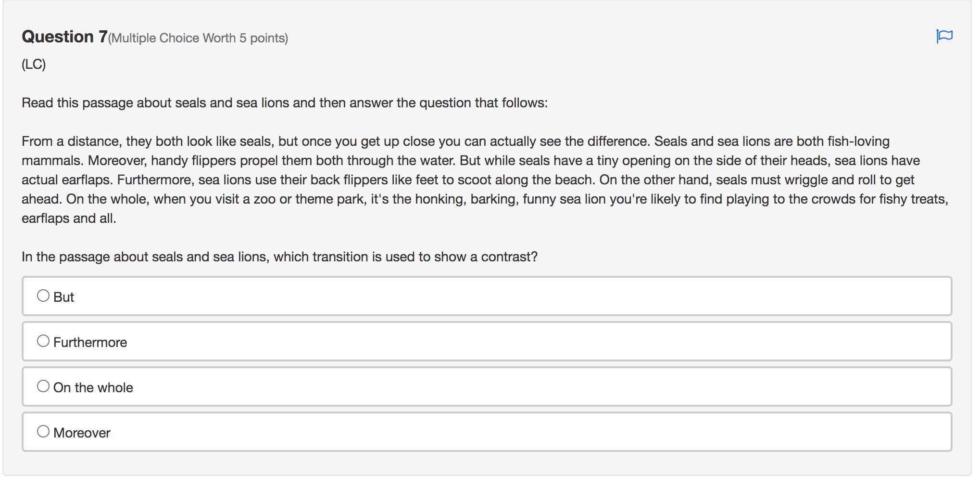Click the "Furthermore" answer option label
Viewport: 980px width, 489px height.
tap(90, 342)
